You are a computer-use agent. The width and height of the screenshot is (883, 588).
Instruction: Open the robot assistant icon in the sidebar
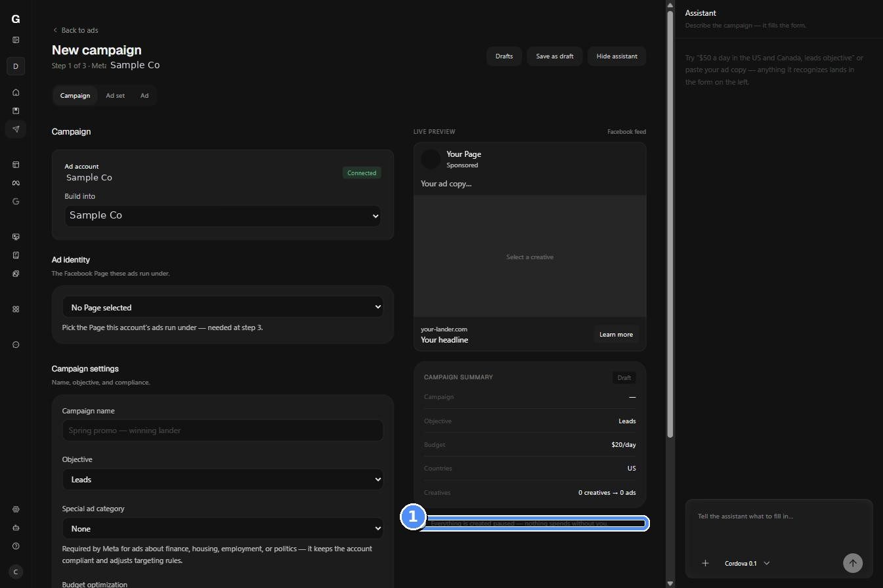pyautogui.click(x=16, y=528)
